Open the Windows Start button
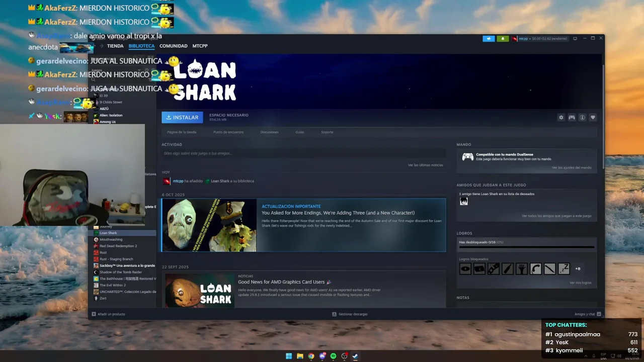The width and height of the screenshot is (644, 362). [x=289, y=356]
